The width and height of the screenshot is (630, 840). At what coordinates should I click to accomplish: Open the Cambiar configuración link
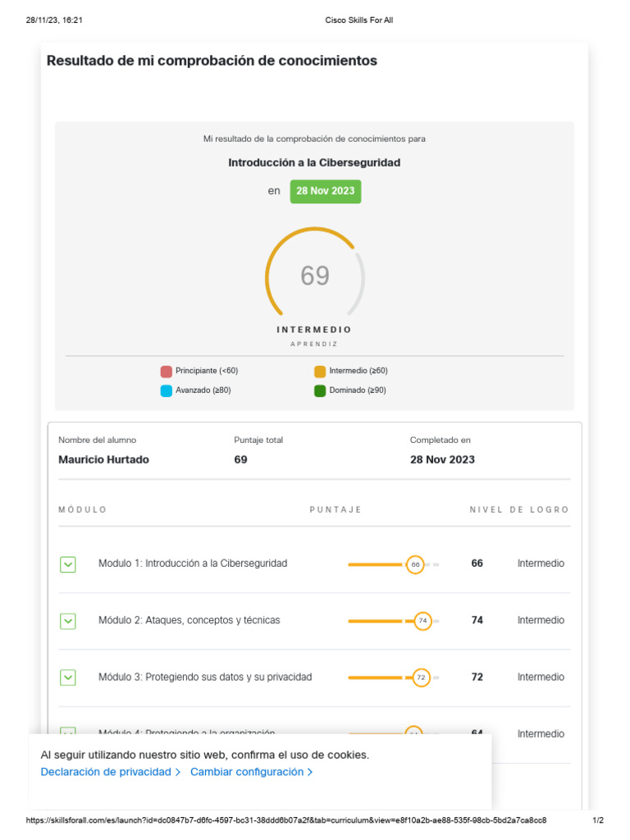pos(247,771)
